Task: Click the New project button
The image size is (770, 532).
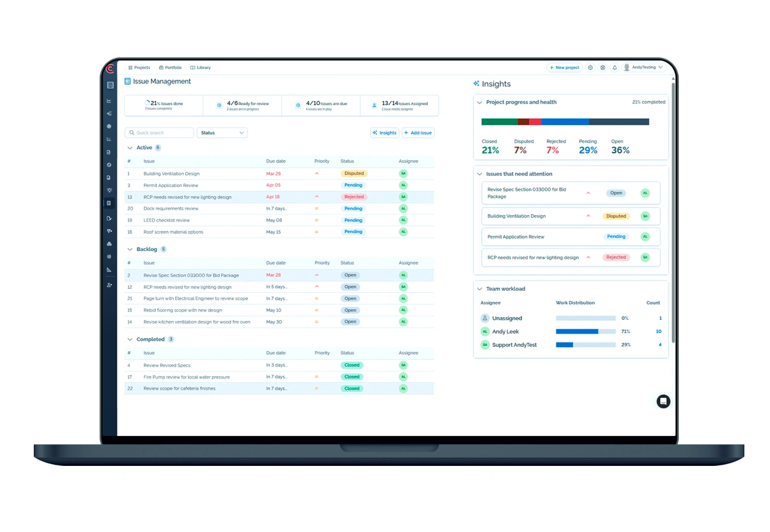Action: click(x=564, y=68)
